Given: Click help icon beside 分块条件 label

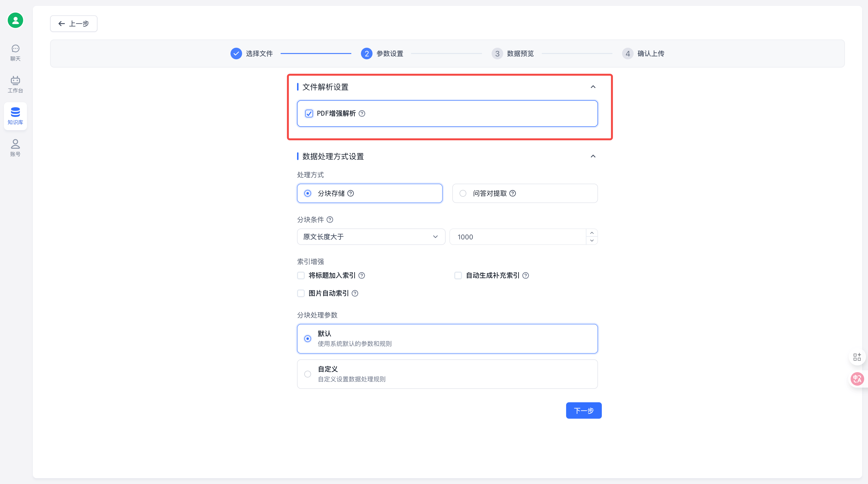Looking at the screenshot, I should tap(330, 220).
